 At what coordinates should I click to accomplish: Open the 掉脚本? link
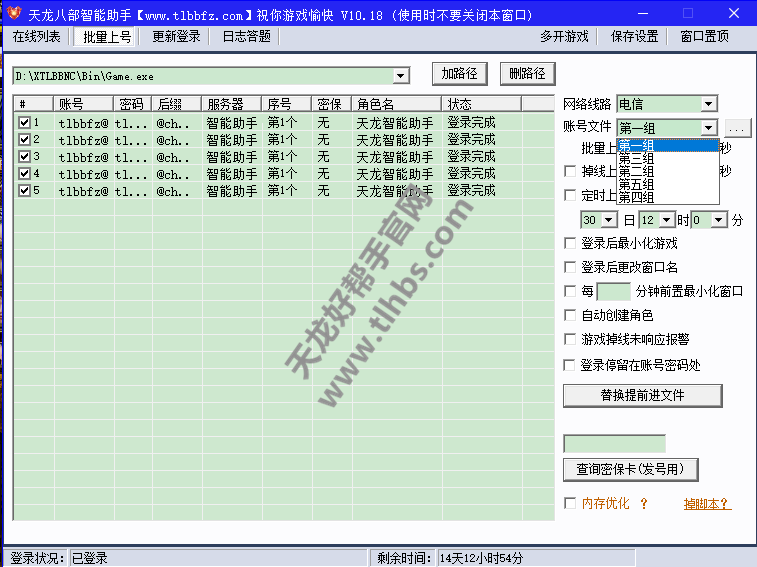point(707,504)
